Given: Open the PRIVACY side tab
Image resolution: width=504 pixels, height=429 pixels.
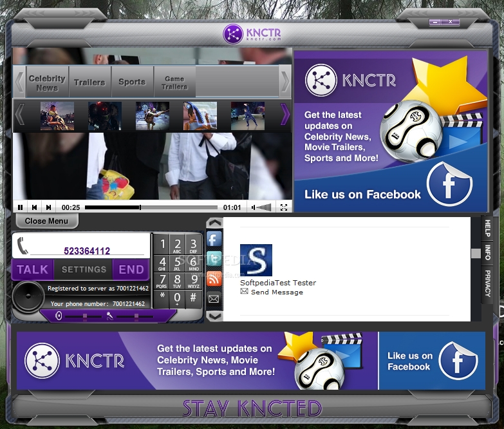Looking at the screenshot, I should tap(487, 283).
